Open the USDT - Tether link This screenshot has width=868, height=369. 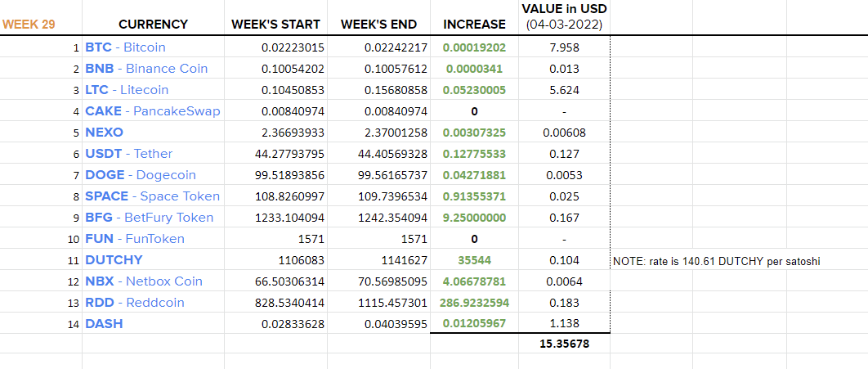[129, 154]
